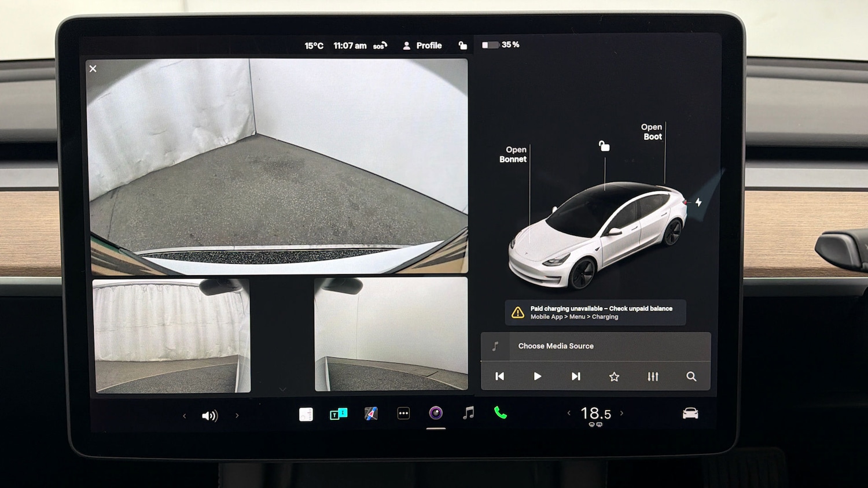Tap the SOS indicator in status bar
The width and height of the screenshot is (868, 488).
pyautogui.click(x=379, y=45)
